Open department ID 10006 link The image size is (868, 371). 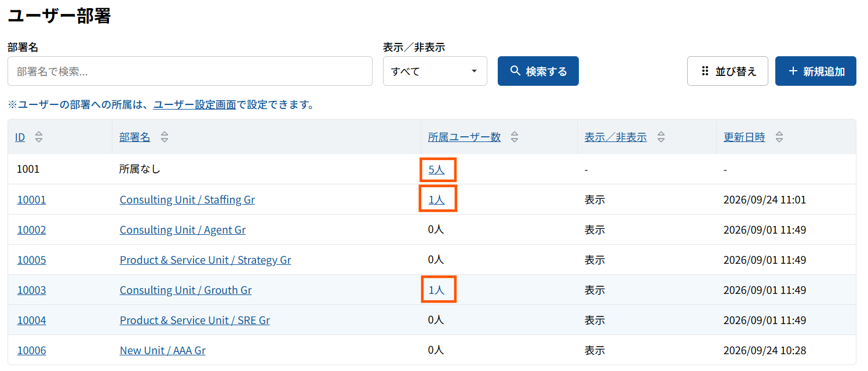[31, 351]
